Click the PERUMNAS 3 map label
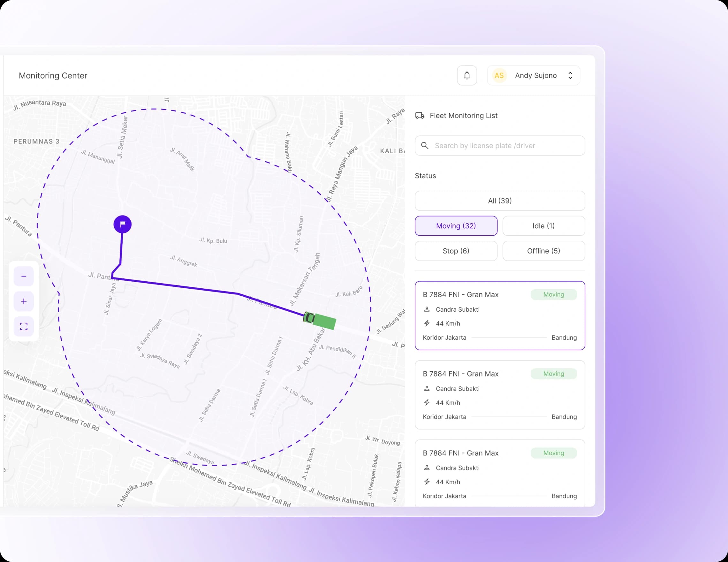The image size is (728, 562). 36,141
